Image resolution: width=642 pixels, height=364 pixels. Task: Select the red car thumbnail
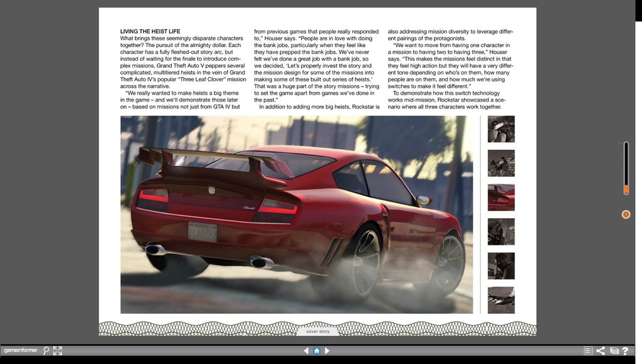pos(501,197)
